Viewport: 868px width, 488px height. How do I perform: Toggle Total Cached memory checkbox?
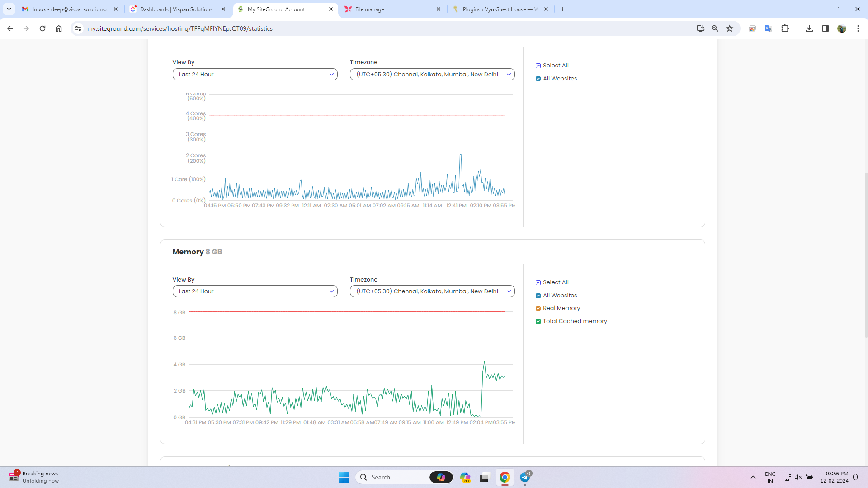coord(538,322)
